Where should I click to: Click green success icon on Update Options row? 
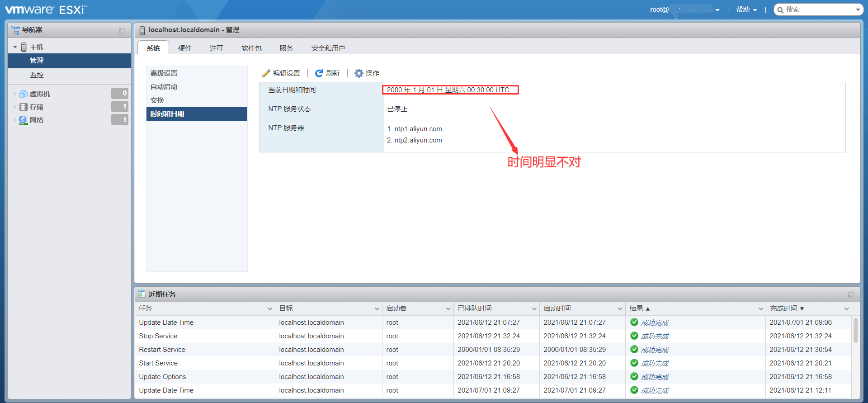pyautogui.click(x=634, y=376)
